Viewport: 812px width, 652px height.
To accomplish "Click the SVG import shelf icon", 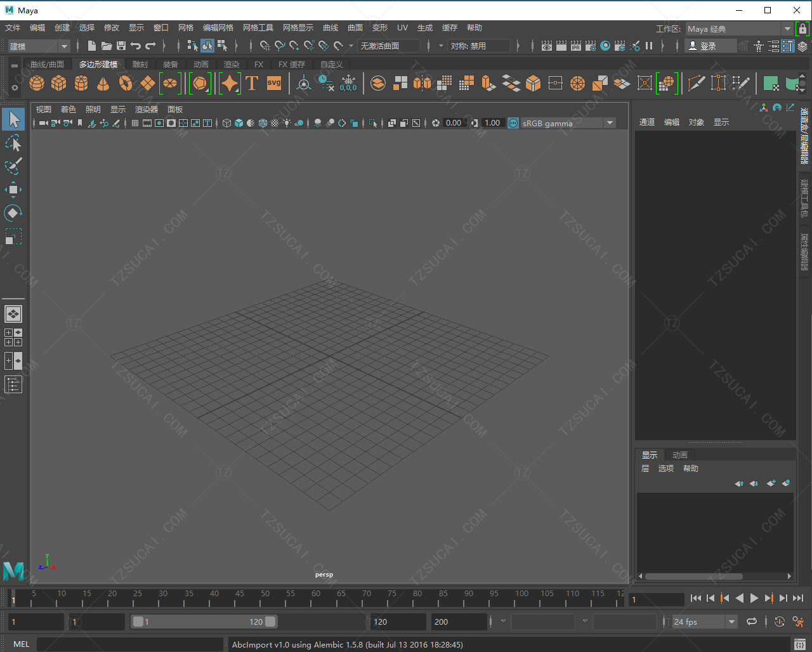I will point(273,83).
